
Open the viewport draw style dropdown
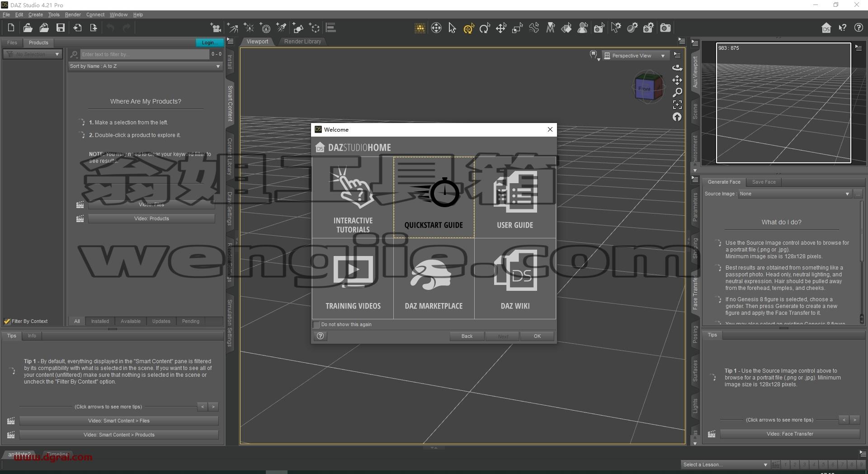(594, 56)
